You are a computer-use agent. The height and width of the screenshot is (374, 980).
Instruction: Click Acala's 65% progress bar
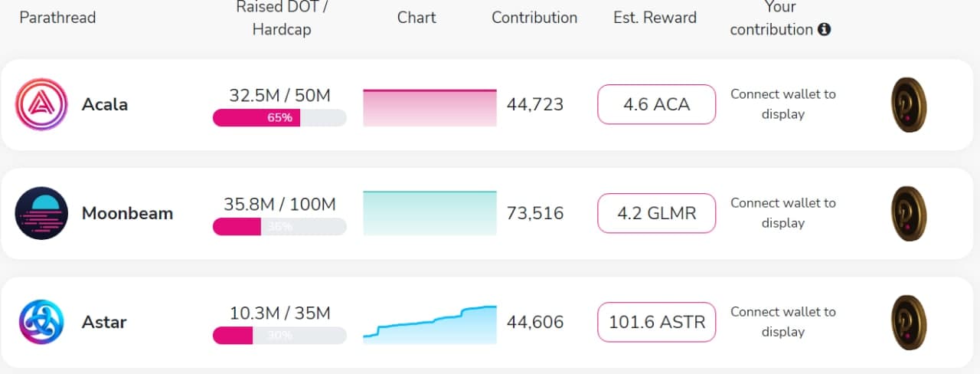279,118
